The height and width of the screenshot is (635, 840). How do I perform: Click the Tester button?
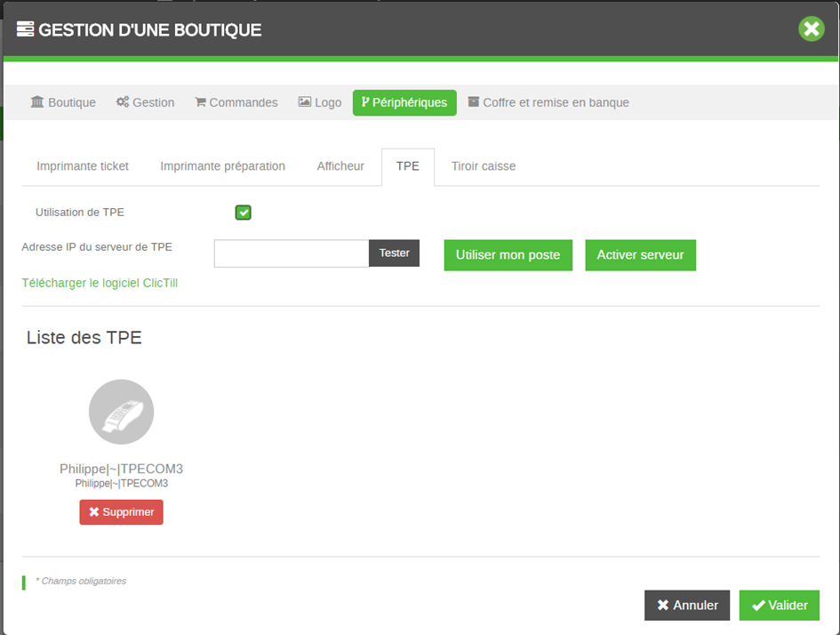click(395, 253)
